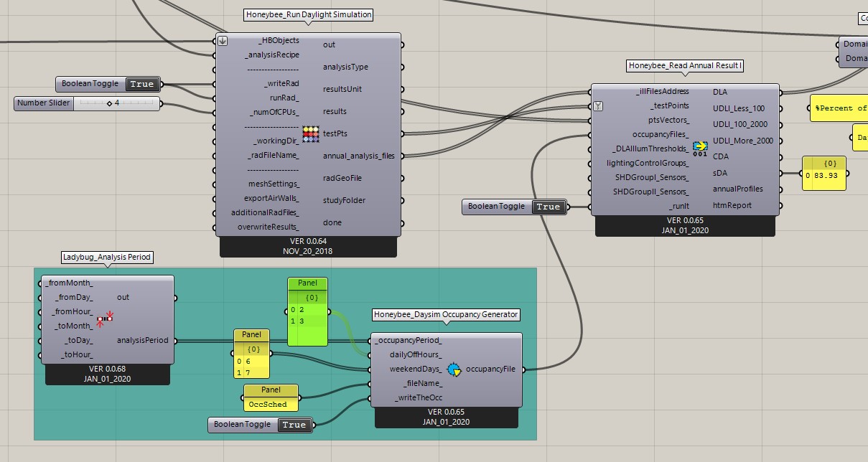
Task: Click the _illFilesAddress input label
Action: tap(661, 91)
